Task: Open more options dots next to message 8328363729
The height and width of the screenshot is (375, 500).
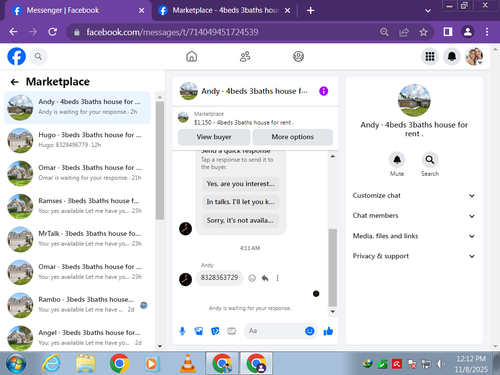Action: click(277, 278)
